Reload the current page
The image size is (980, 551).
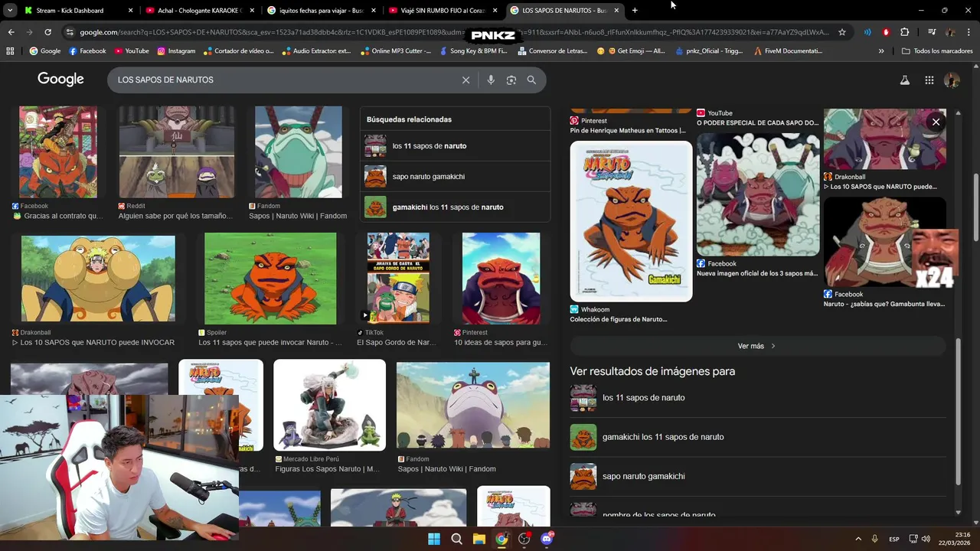tap(47, 32)
